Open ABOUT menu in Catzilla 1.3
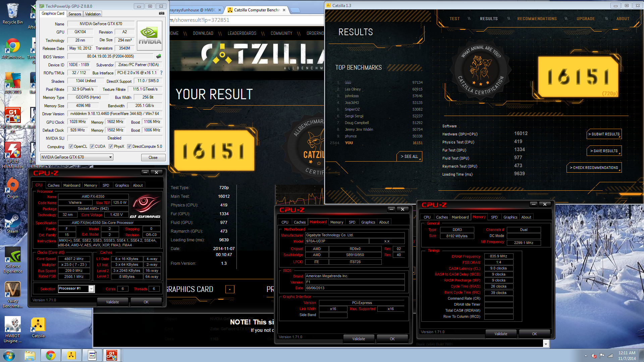The image size is (644, 362). click(x=623, y=19)
